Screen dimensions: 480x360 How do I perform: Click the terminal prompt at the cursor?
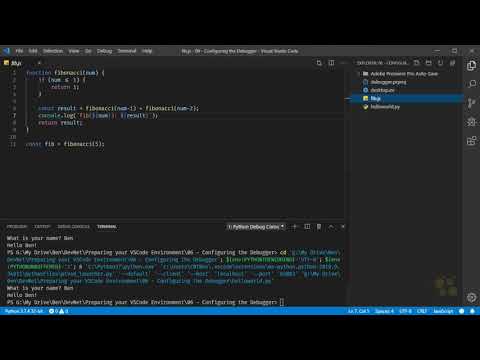pos(282,302)
